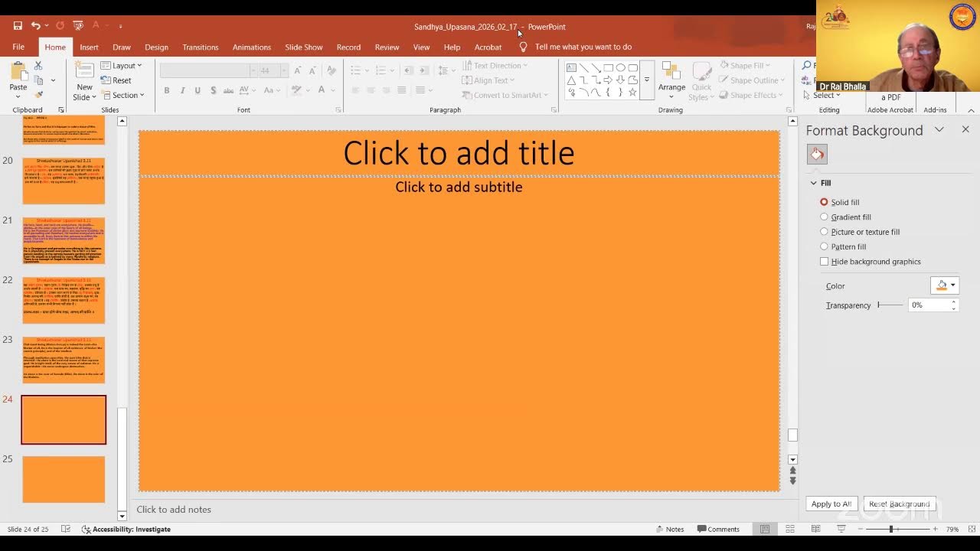Open Notes from the status bar
Image resolution: width=980 pixels, height=551 pixels.
pyautogui.click(x=670, y=529)
